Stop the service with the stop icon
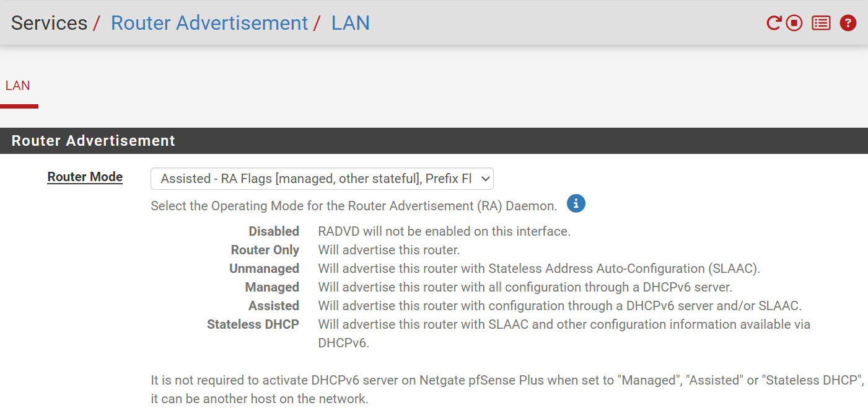The width and height of the screenshot is (868, 410). coord(794,23)
